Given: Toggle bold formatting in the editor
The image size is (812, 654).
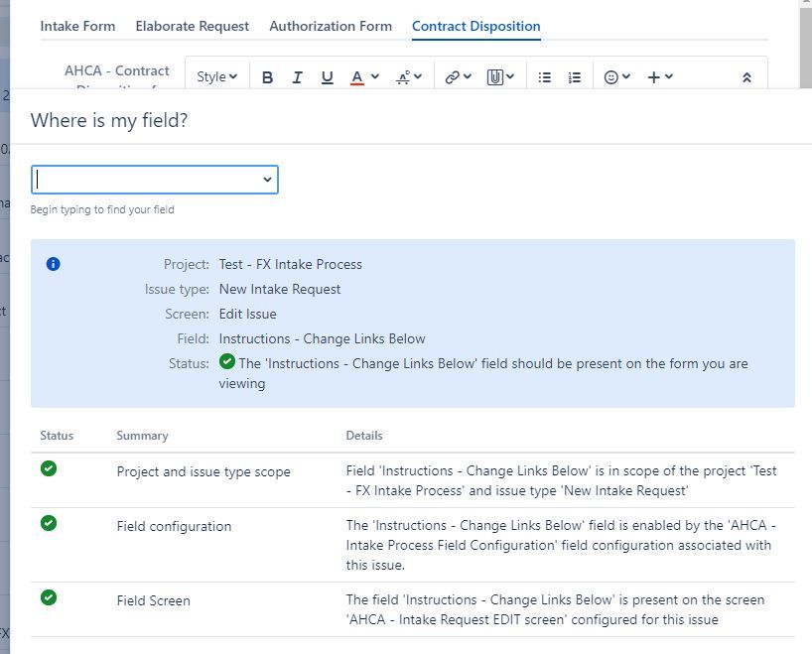Looking at the screenshot, I should pos(267,76).
